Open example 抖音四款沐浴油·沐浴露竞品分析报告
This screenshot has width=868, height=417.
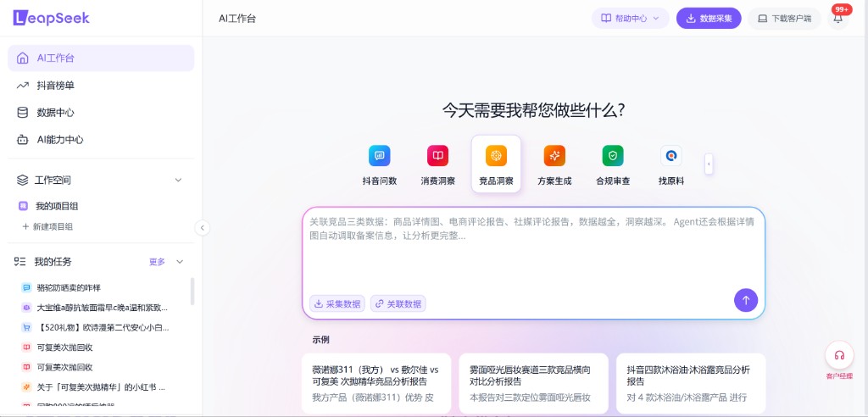[x=691, y=383]
